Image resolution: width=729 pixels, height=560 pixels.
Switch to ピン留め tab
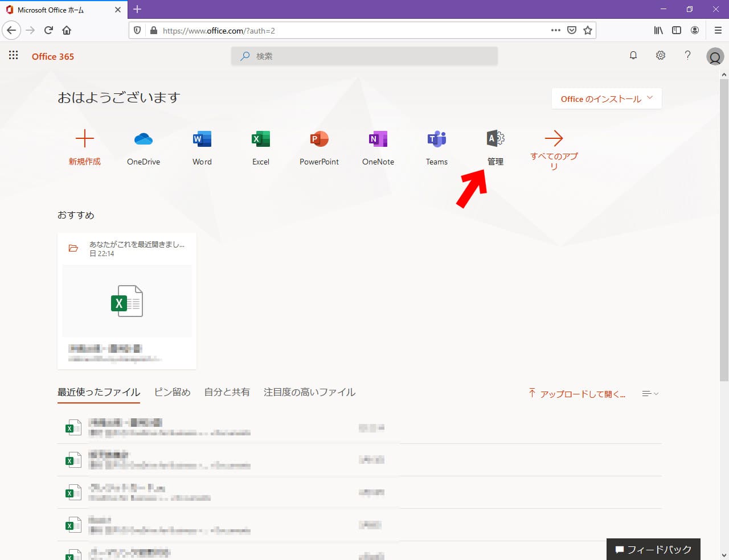(x=172, y=392)
